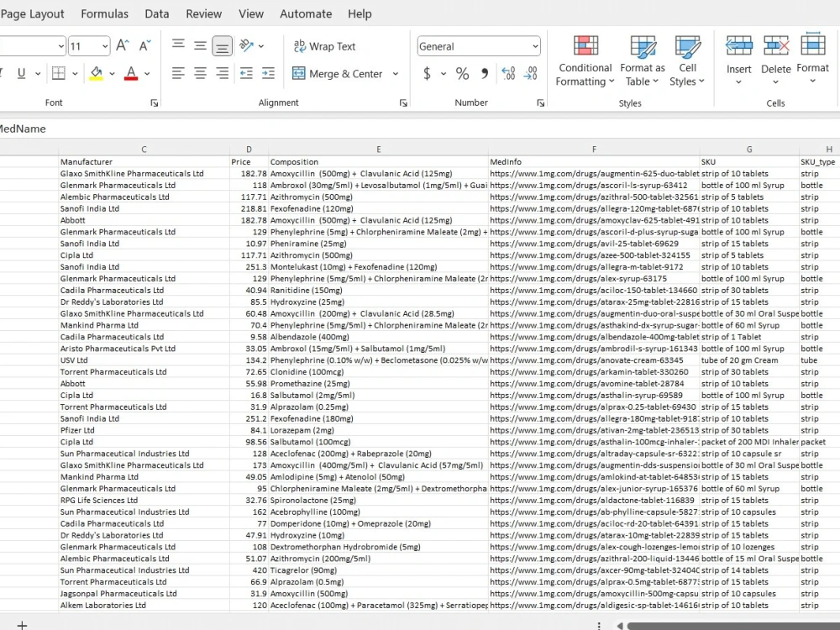
Task: Apply the yellow Fill Color bucket
Action: (x=97, y=73)
